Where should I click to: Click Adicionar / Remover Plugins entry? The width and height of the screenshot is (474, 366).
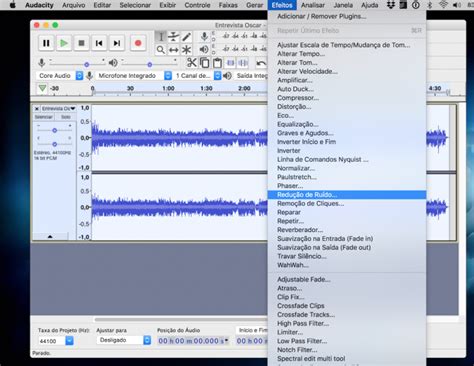tap(322, 16)
